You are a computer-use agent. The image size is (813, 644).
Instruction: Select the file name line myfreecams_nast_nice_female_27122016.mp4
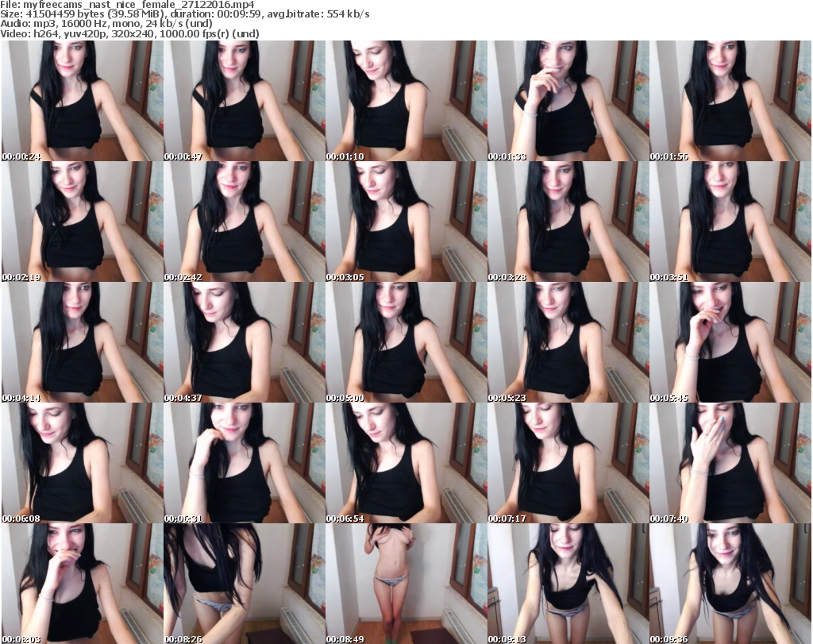tap(128, 5)
